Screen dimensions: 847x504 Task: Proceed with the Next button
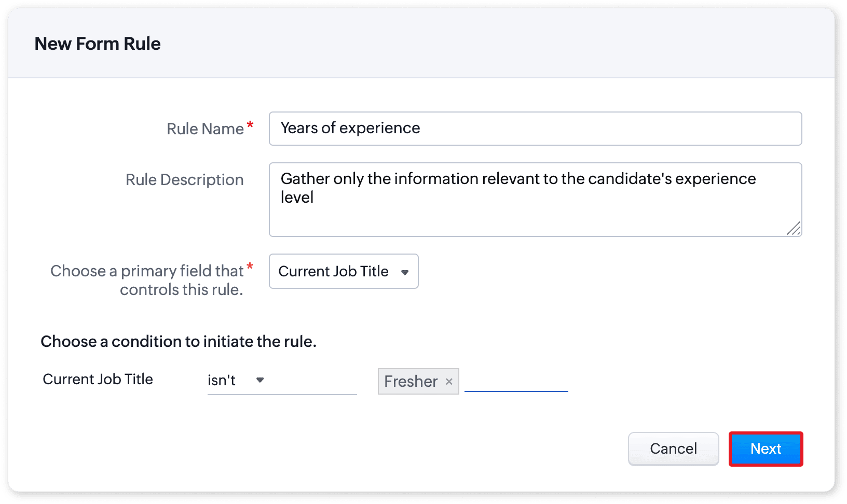[x=766, y=449]
